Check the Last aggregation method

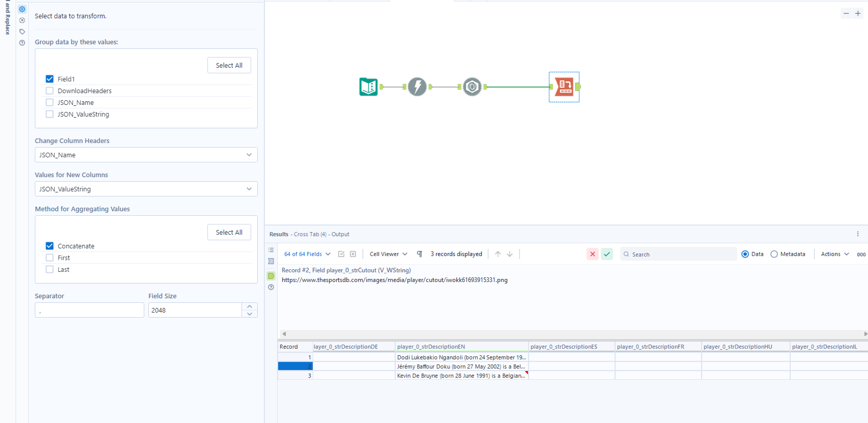[x=50, y=270]
